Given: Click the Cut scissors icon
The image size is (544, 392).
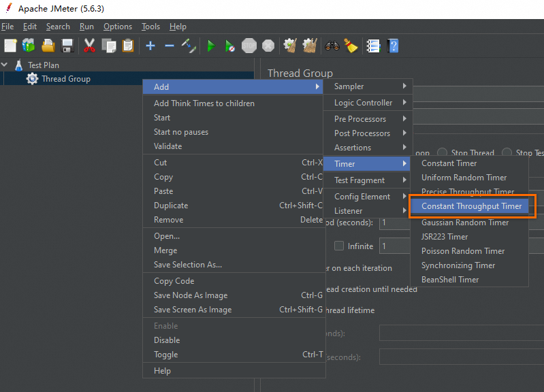Looking at the screenshot, I should click(89, 46).
